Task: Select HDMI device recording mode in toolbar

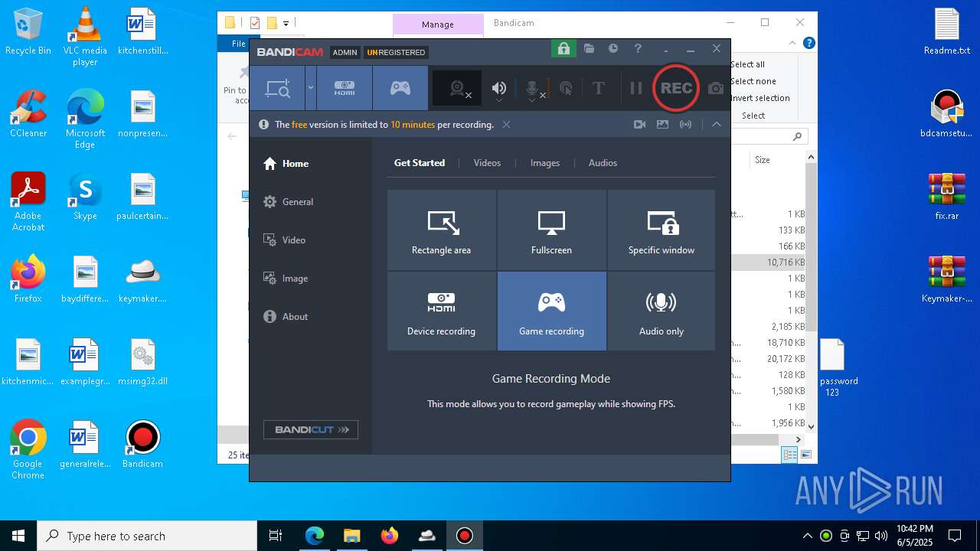Action: click(x=345, y=88)
